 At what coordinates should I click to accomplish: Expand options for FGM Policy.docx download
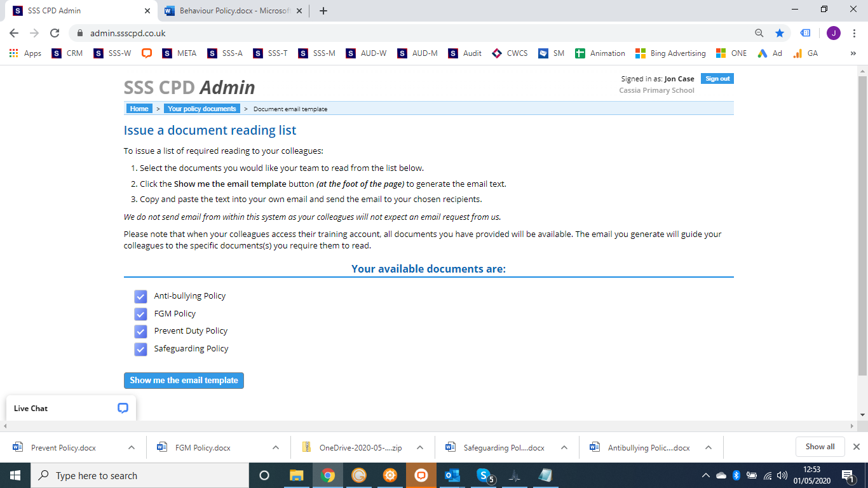pos(276,447)
